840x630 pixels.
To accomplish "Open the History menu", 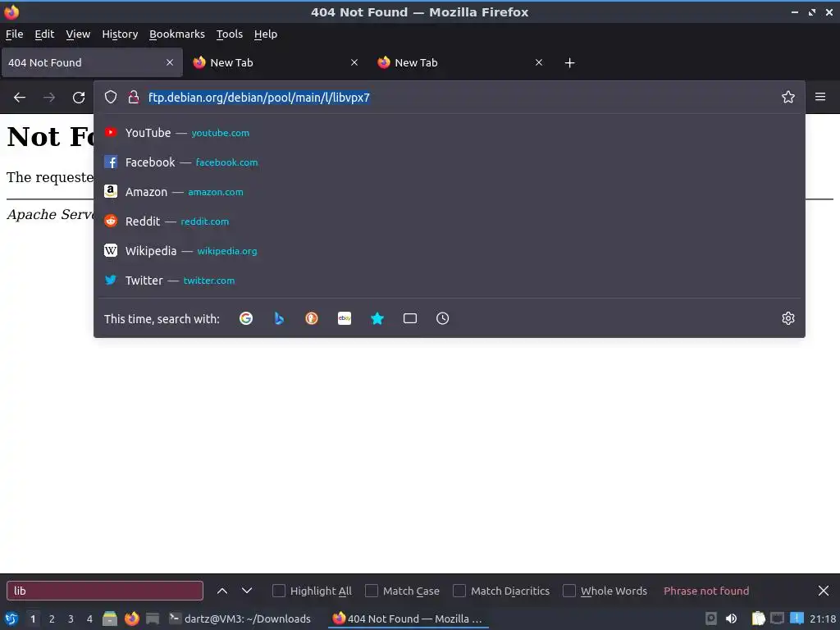I will (120, 34).
